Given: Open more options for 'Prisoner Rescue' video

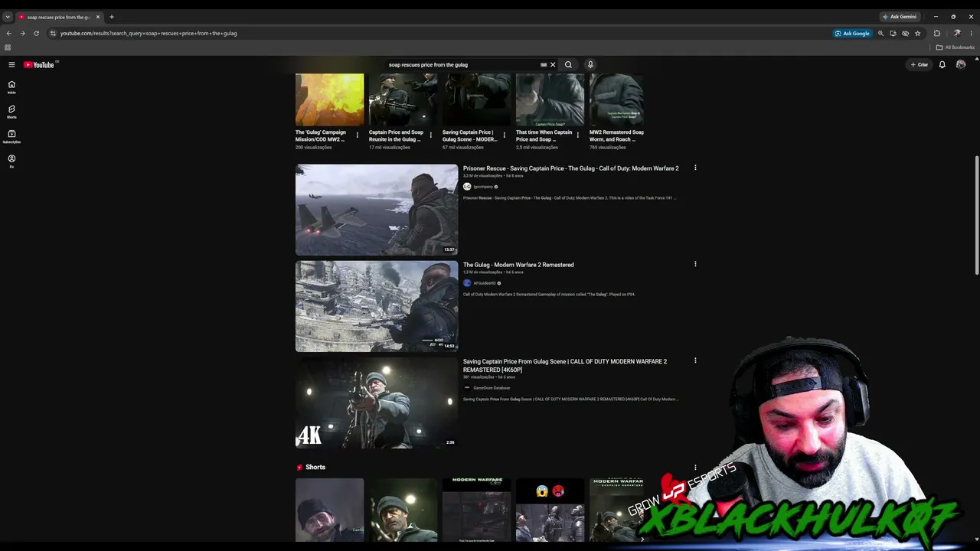Looking at the screenshot, I should point(695,168).
